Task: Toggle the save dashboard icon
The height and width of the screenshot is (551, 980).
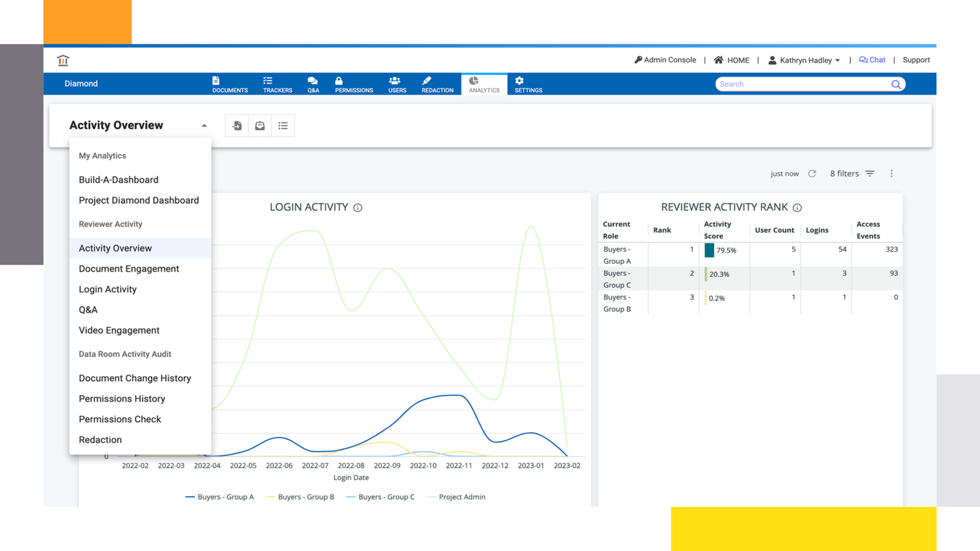Action: 237,126
